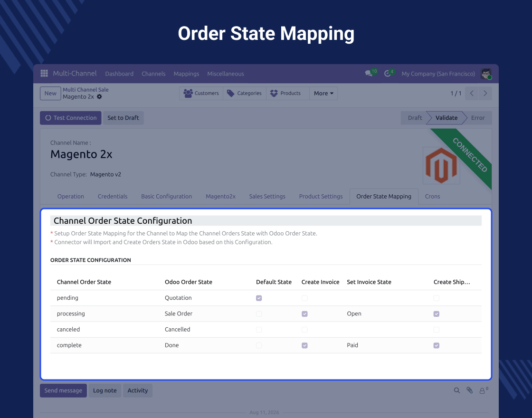Toggle Default State for pending row
Viewport: 532px width, 418px height.
point(259,298)
